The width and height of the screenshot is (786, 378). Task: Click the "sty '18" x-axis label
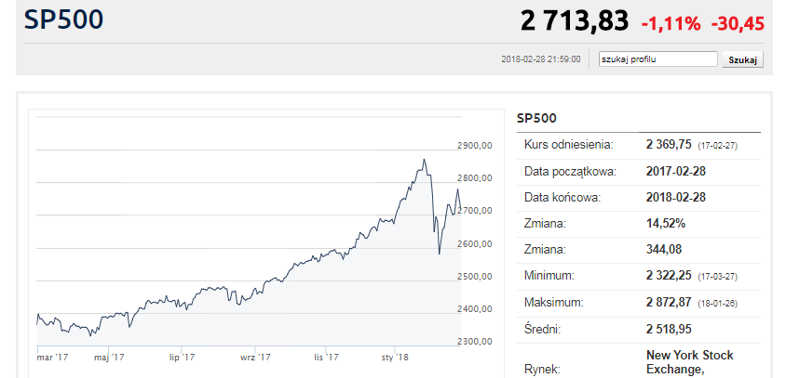coord(395,357)
